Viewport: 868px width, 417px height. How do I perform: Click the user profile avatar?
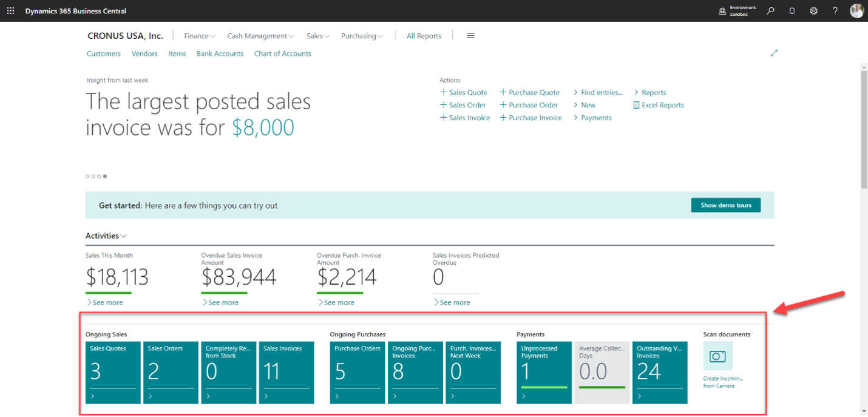(856, 11)
